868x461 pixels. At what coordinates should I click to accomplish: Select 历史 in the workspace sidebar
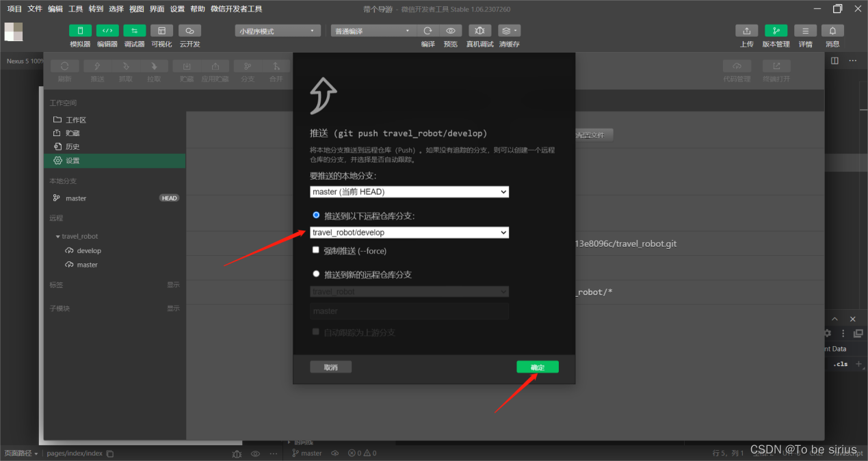click(114, 146)
